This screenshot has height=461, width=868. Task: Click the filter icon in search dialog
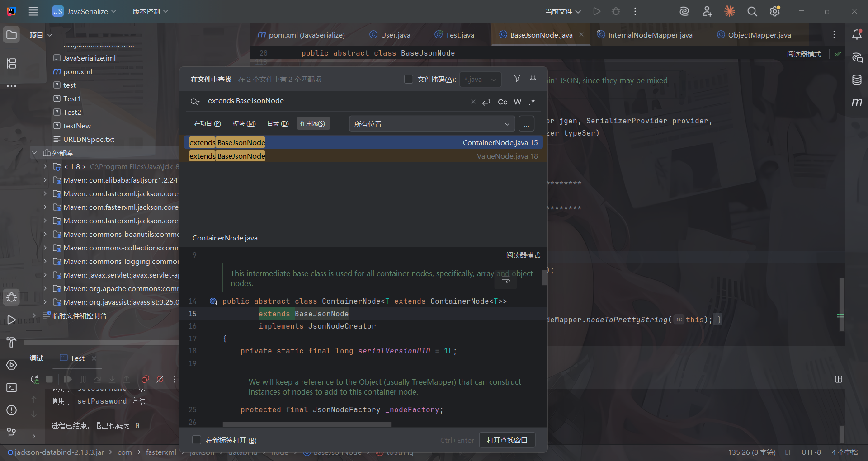click(517, 79)
